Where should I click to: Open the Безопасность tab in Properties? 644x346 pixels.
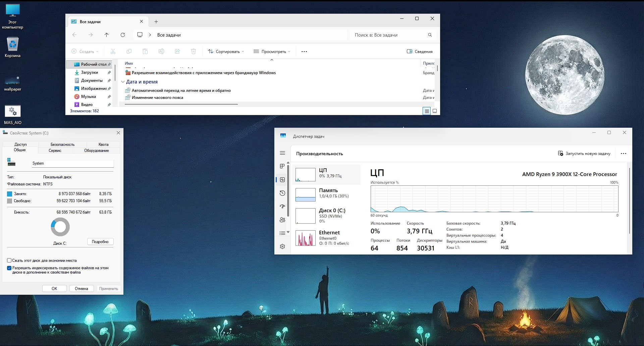62,144
